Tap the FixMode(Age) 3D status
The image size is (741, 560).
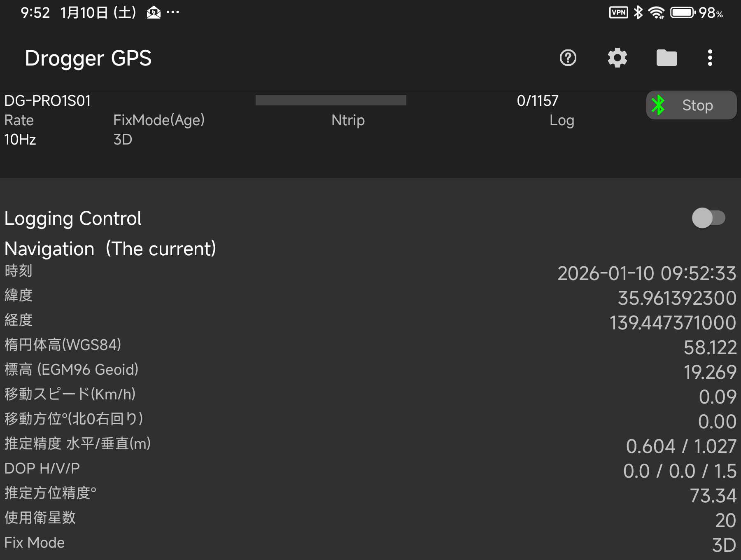tap(123, 140)
